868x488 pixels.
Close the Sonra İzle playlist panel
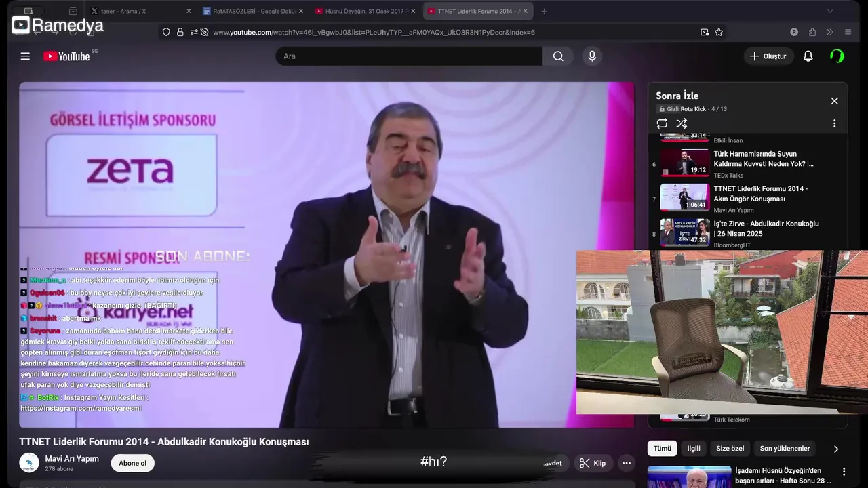[x=834, y=101]
